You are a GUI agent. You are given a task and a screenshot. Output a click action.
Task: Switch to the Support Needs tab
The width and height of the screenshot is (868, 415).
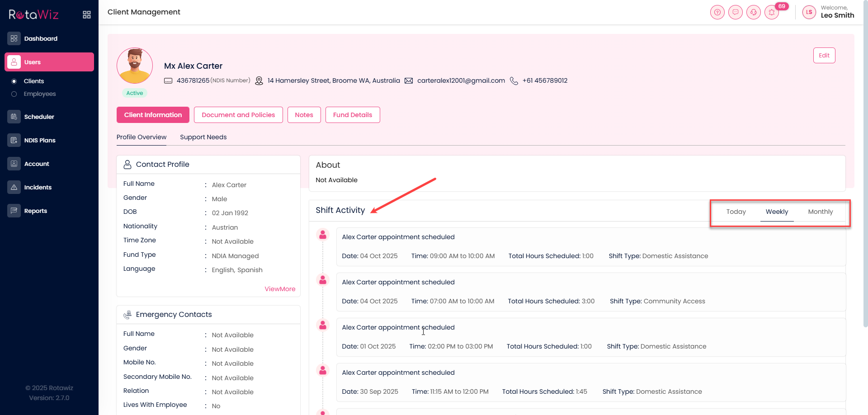point(203,137)
